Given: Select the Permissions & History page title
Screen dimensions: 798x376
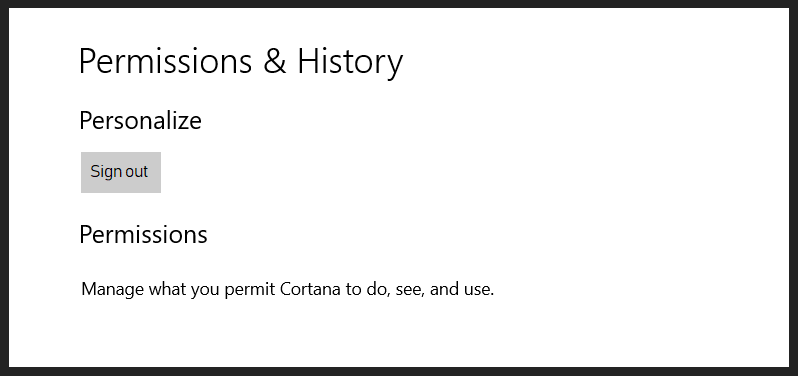Looking at the screenshot, I should [241, 62].
